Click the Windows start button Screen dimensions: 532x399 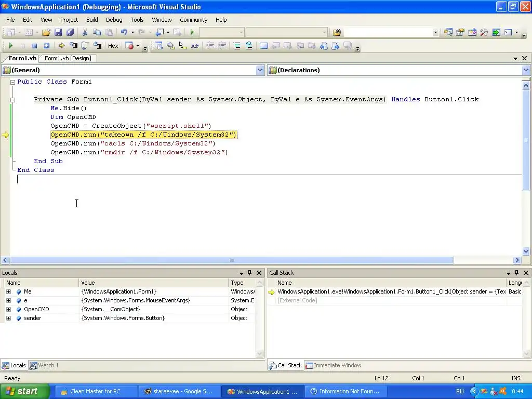click(x=24, y=391)
